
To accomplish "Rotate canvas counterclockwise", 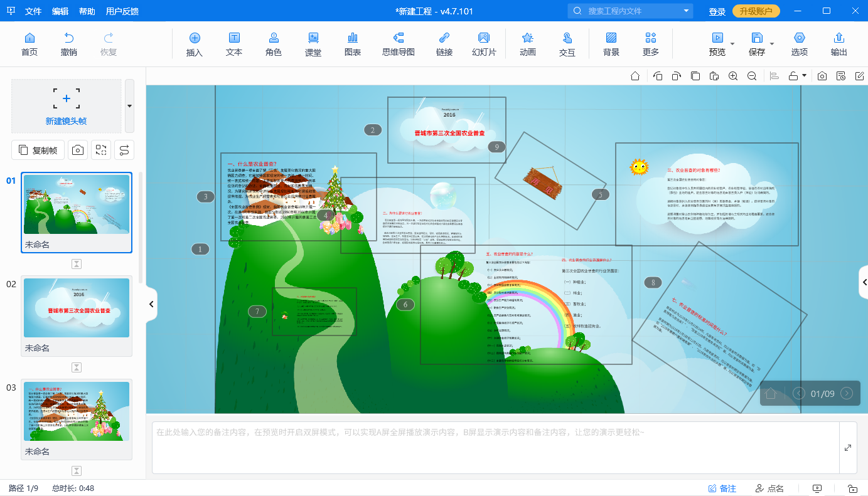I will 658,76.
